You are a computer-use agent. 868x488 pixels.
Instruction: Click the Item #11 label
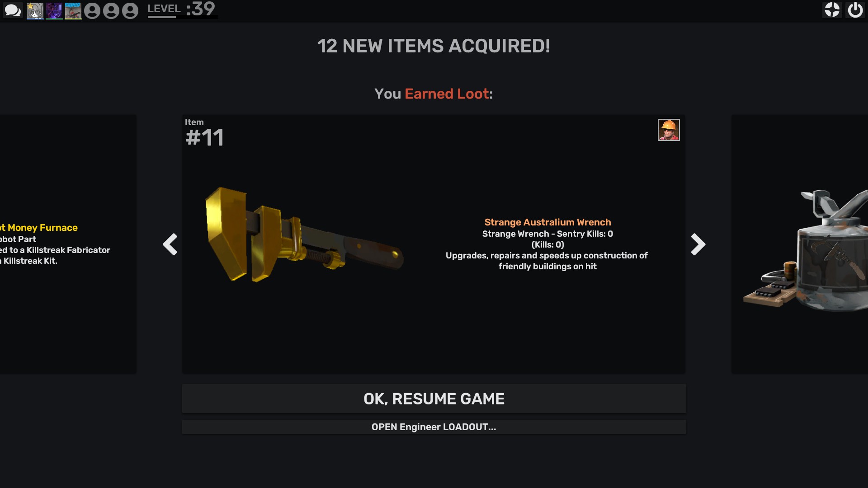pyautogui.click(x=204, y=133)
